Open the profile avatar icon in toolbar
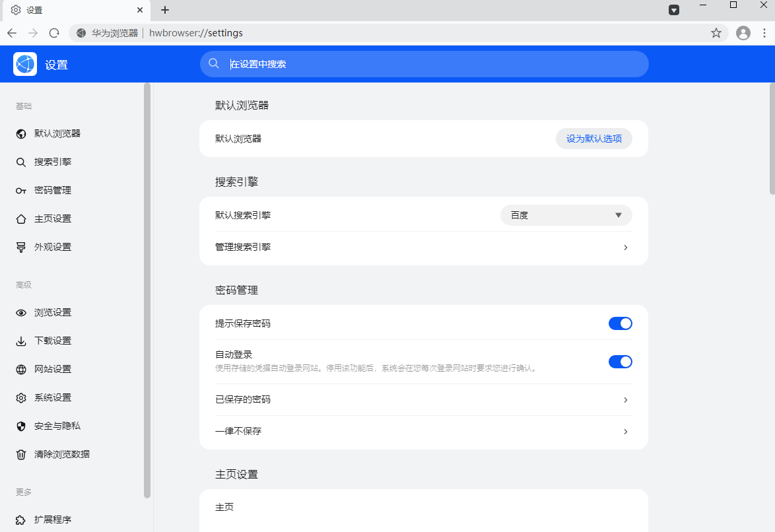This screenshot has width=775, height=532. coord(743,32)
